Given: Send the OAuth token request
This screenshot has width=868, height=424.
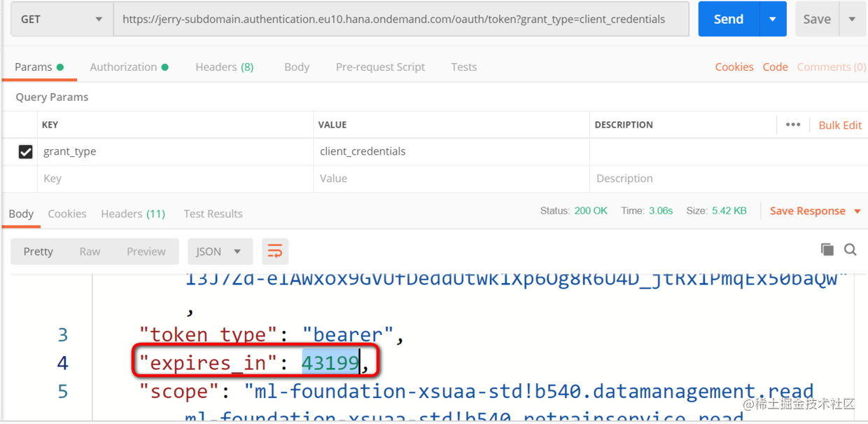Looking at the screenshot, I should coord(728,19).
